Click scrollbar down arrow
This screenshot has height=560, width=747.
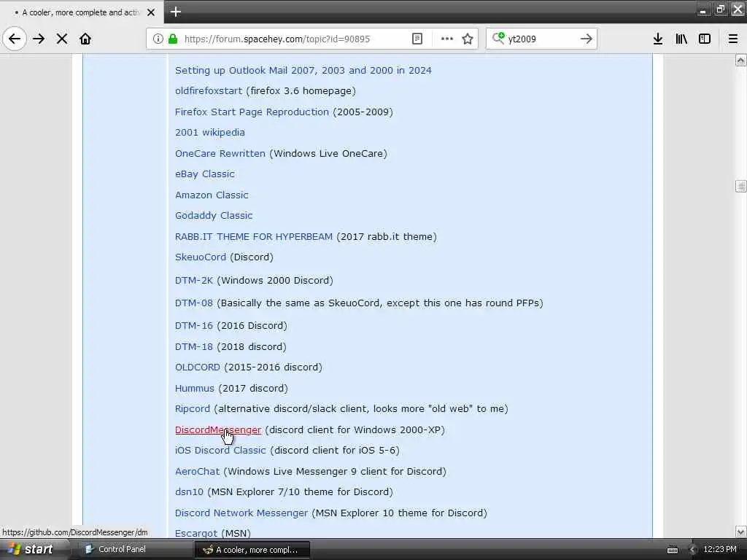pyautogui.click(x=741, y=532)
